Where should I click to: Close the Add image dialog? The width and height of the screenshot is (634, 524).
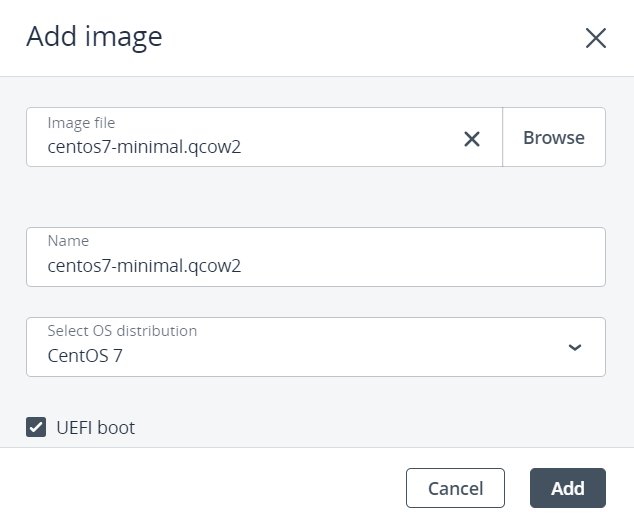click(x=595, y=38)
